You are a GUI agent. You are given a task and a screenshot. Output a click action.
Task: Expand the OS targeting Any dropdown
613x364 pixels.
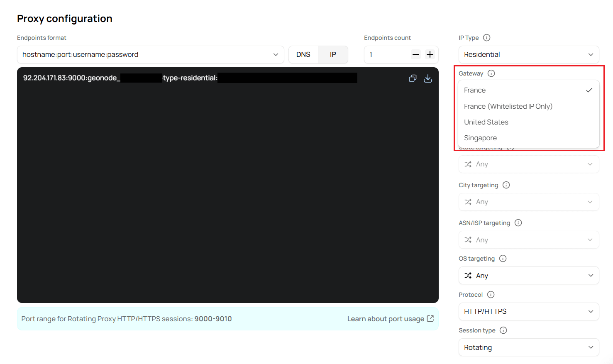[x=529, y=276]
